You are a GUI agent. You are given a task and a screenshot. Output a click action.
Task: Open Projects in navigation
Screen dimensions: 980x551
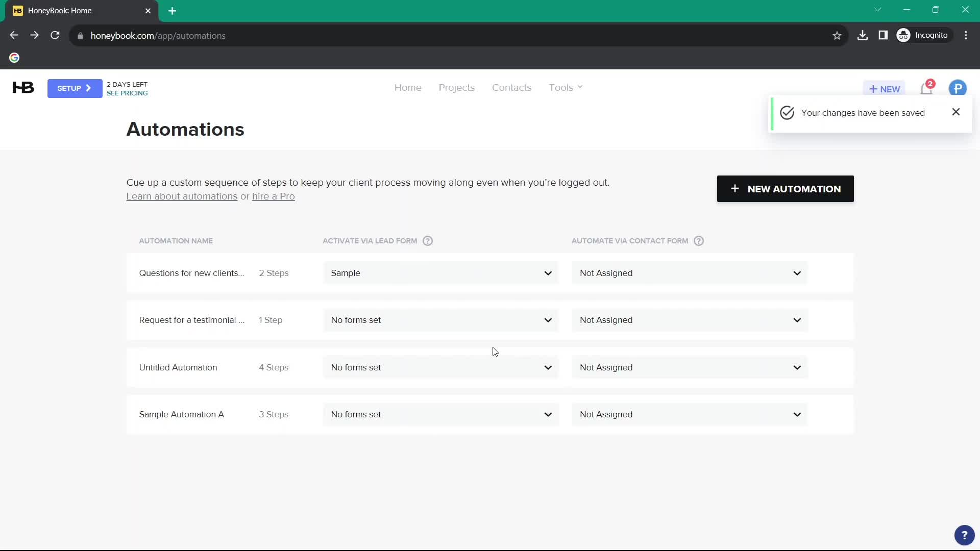coord(457,88)
